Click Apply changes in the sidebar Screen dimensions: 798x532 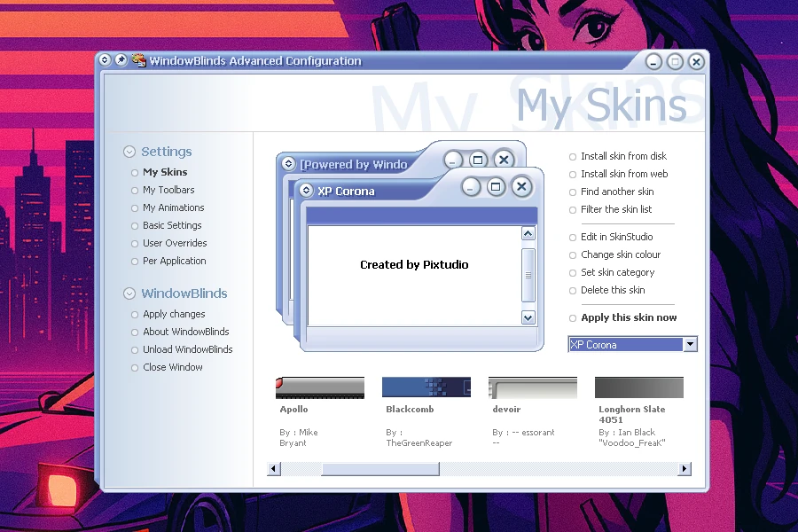point(174,314)
